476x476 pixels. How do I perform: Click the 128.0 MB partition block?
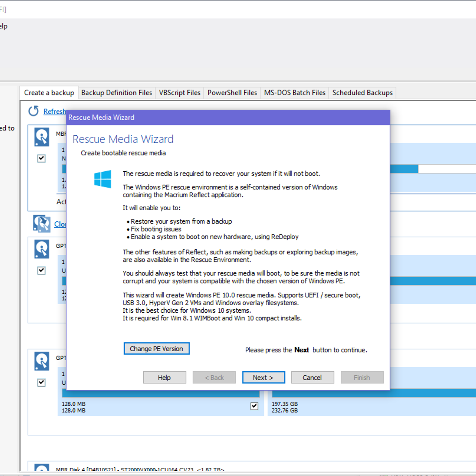(161, 403)
